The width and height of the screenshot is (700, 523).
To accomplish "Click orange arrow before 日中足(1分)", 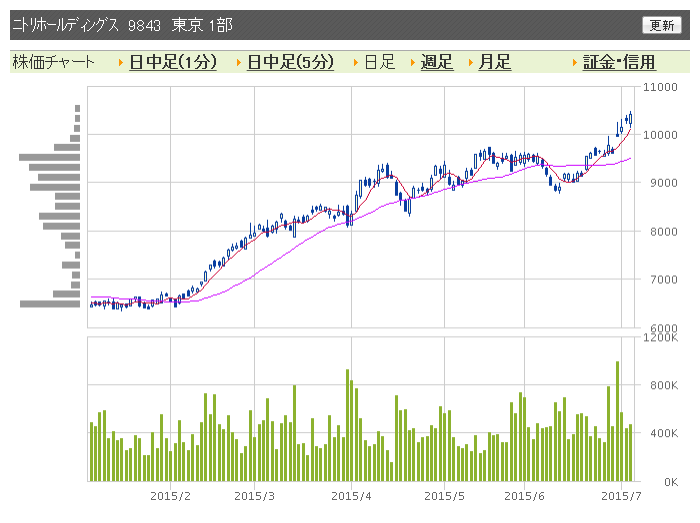I will [121, 62].
